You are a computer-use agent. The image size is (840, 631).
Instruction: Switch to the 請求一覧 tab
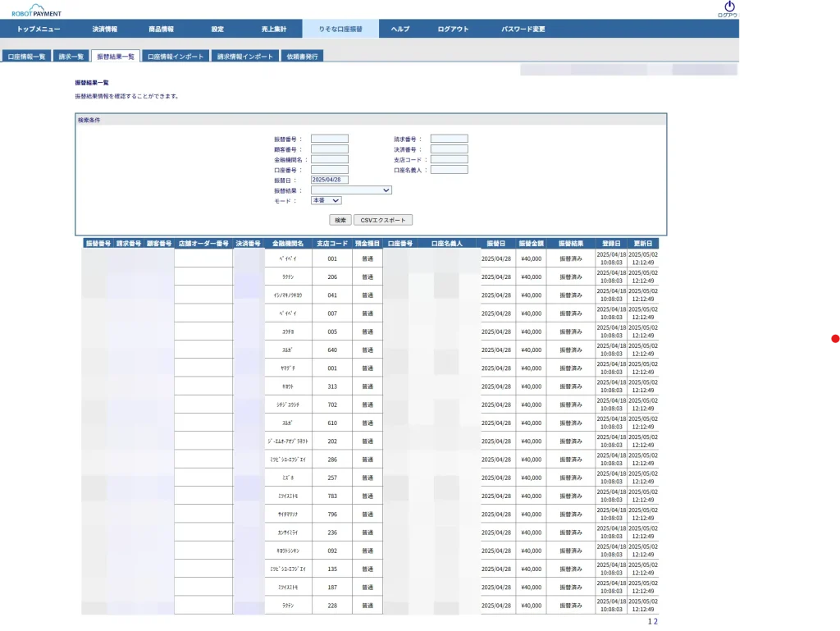coord(71,57)
